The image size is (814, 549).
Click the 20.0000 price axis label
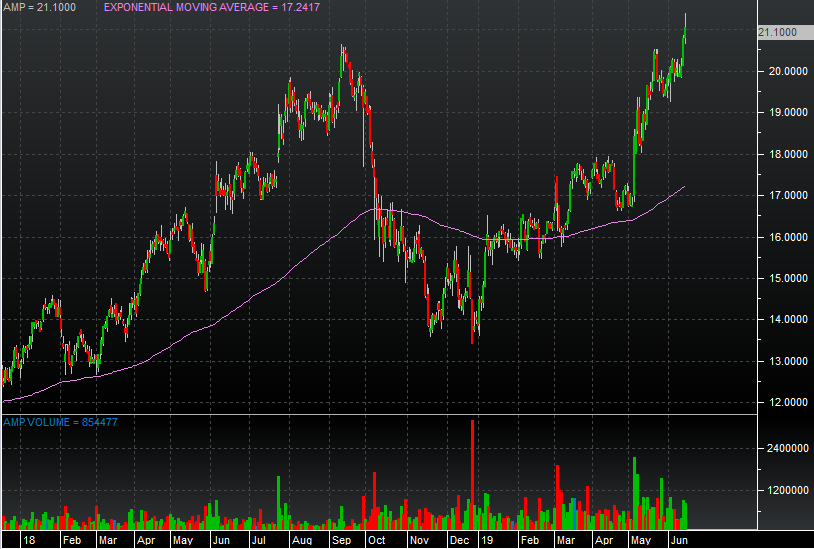coord(779,72)
